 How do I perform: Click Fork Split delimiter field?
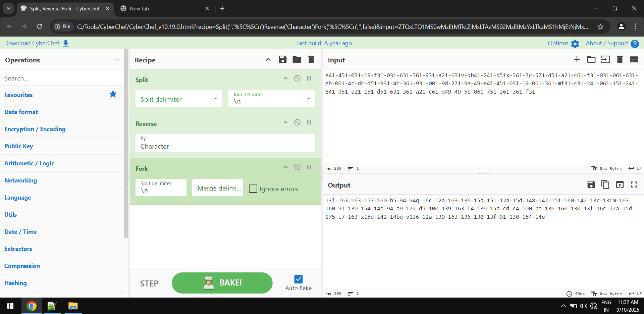[161, 187]
